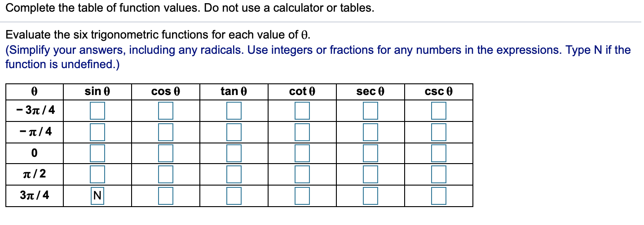
Task: Select the cos θ field for π/2
Action: [166, 174]
